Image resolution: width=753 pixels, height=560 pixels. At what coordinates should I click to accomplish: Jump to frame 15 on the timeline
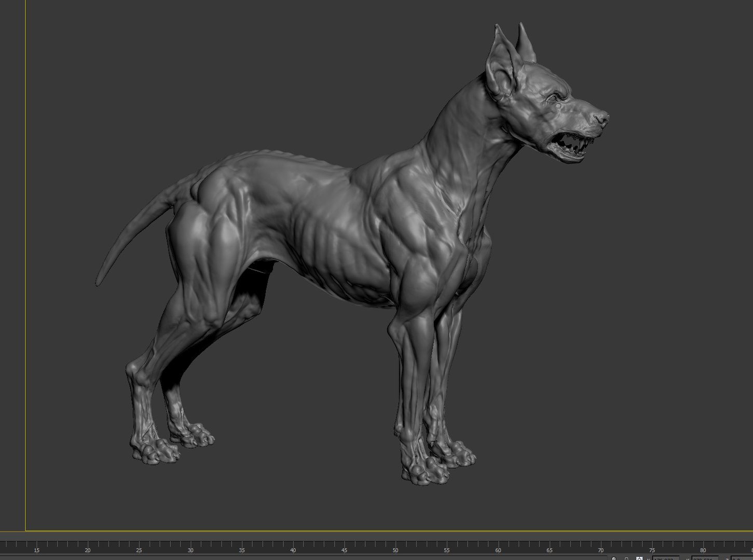(36, 550)
